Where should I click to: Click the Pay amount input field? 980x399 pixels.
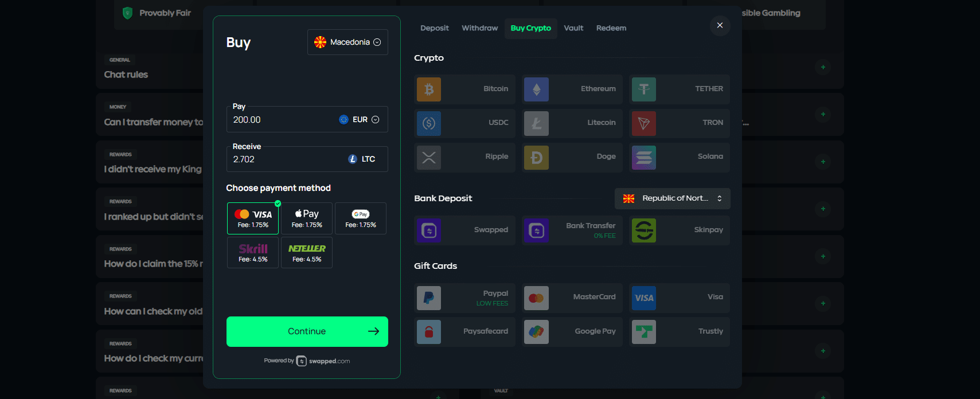point(281,120)
